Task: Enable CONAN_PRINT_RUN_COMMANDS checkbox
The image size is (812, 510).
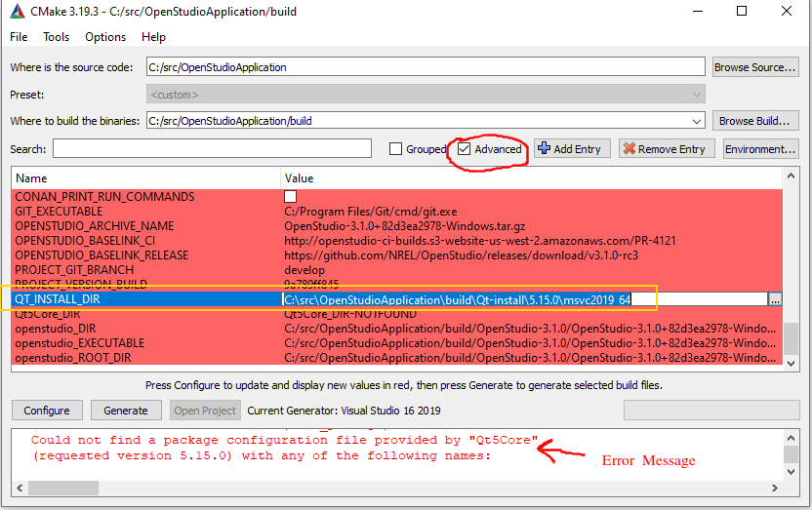Action: click(291, 197)
